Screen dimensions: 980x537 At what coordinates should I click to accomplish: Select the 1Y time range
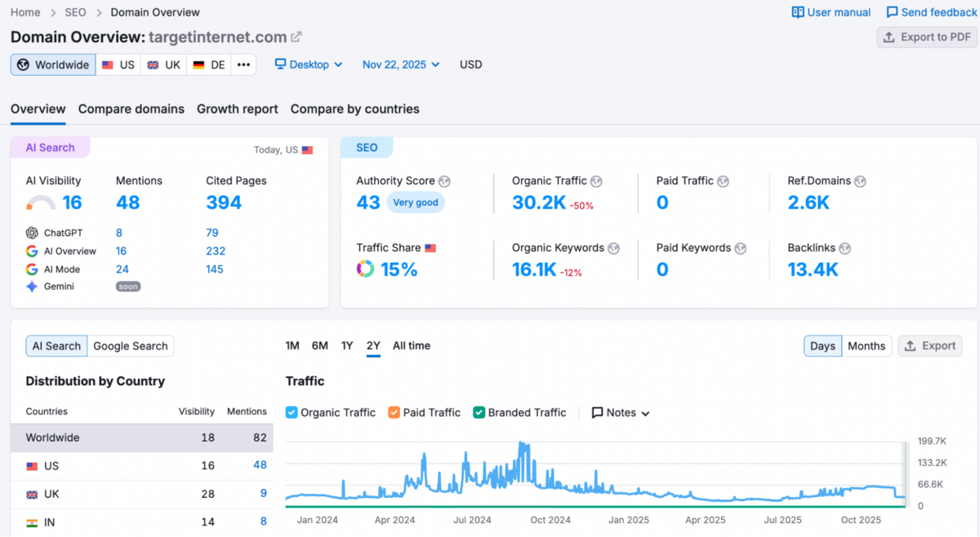pos(347,346)
